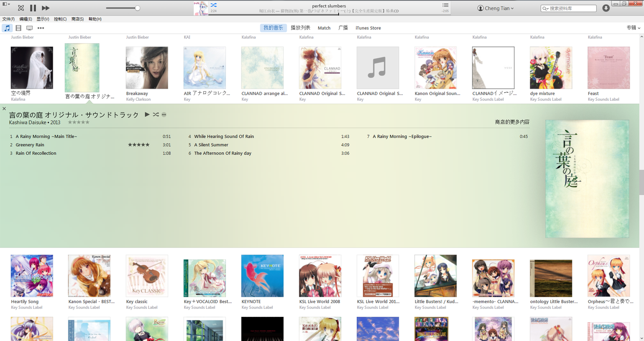Open the Key classic album

tap(147, 276)
